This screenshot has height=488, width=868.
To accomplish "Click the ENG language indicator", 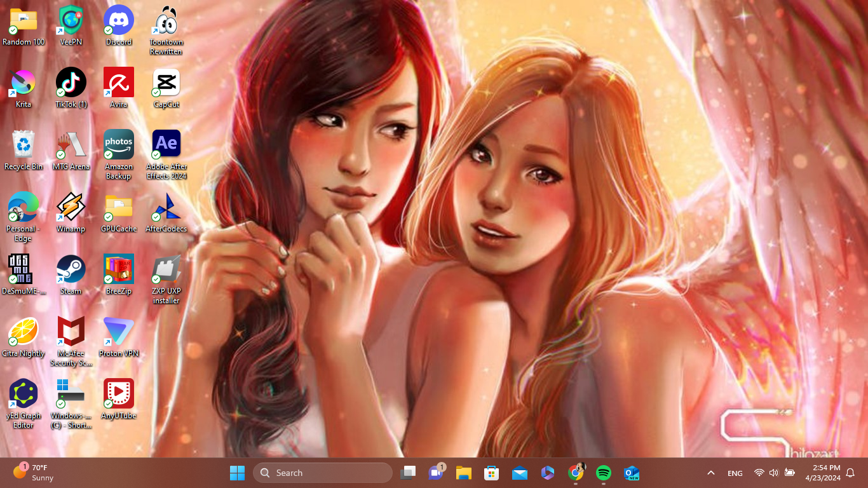I will click(x=735, y=473).
